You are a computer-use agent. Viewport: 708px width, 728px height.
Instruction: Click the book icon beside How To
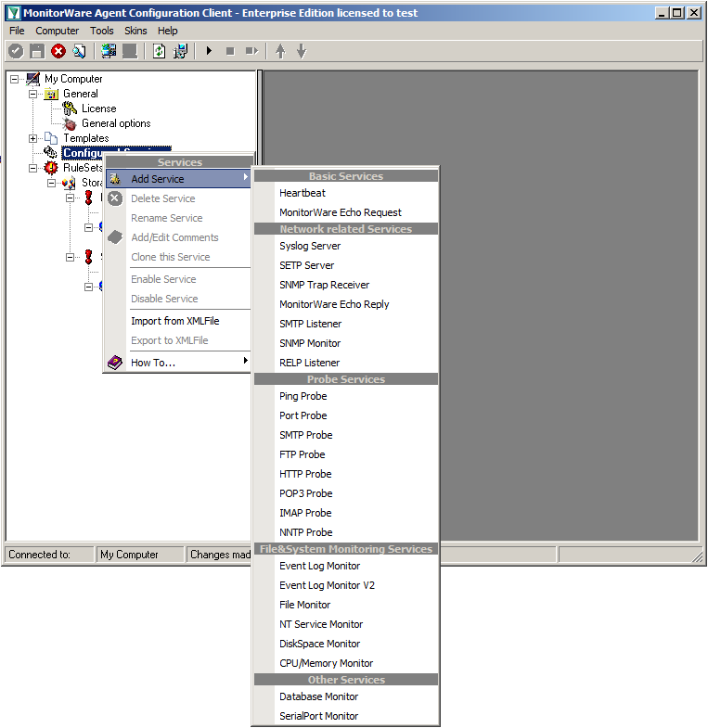(x=115, y=362)
